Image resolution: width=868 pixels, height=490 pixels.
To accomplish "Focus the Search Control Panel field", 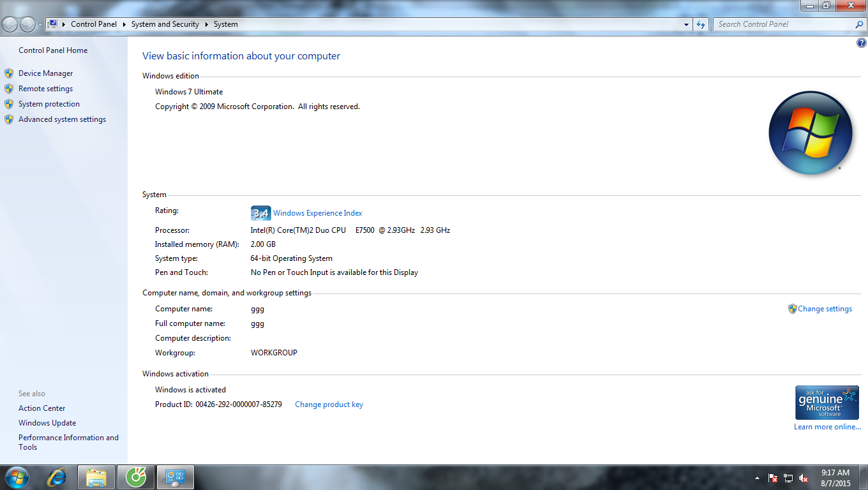I will point(784,24).
